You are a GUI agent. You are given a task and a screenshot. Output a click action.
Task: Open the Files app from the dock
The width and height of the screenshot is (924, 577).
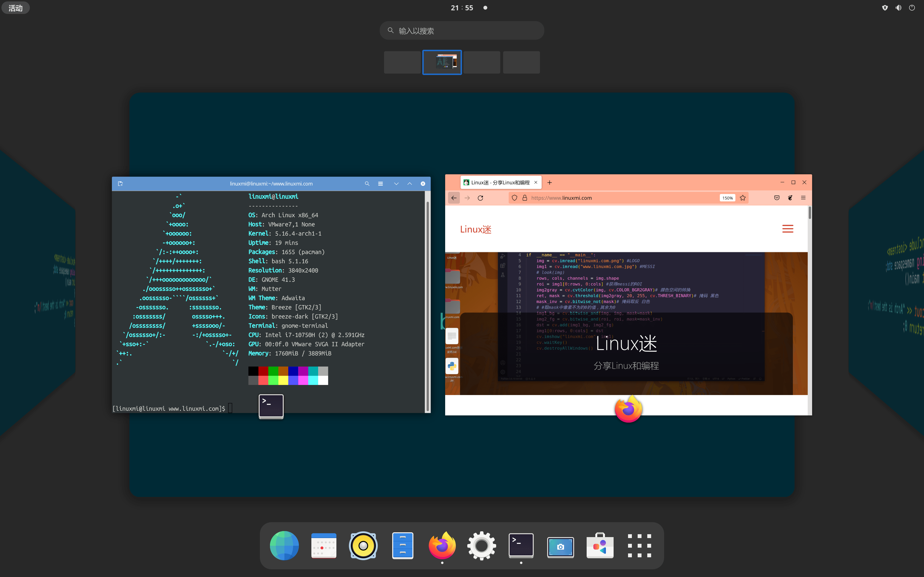pyautogui.click(x=402, y=546)
